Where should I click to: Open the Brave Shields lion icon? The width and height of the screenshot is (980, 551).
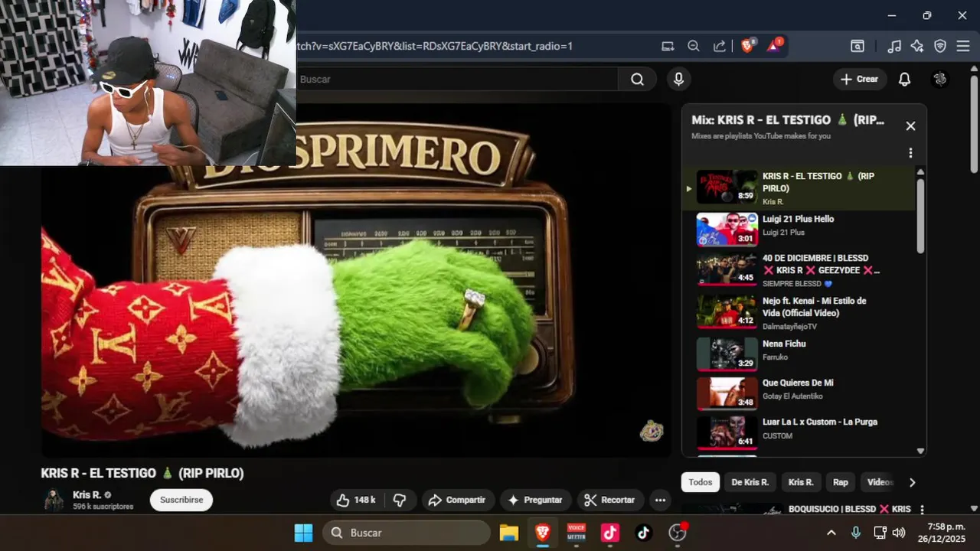[x=748, y=45]
